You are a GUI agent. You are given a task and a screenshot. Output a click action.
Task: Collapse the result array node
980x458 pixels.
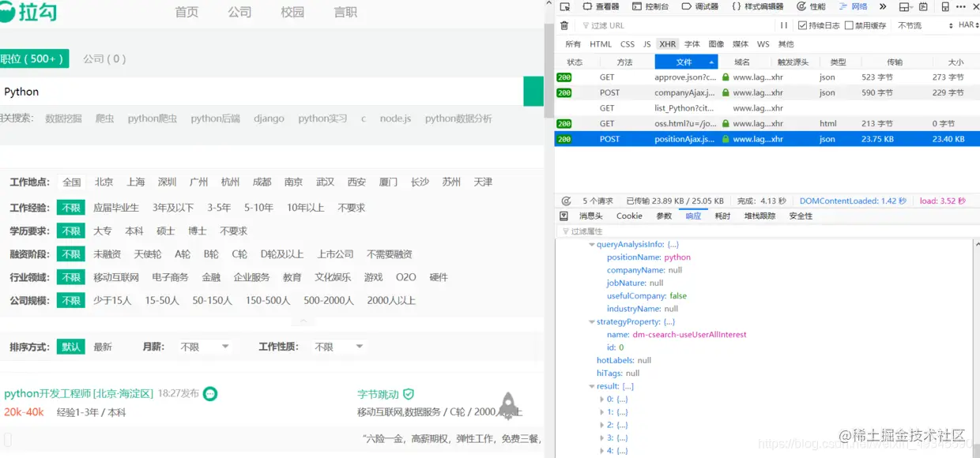(x=592, y=386)
